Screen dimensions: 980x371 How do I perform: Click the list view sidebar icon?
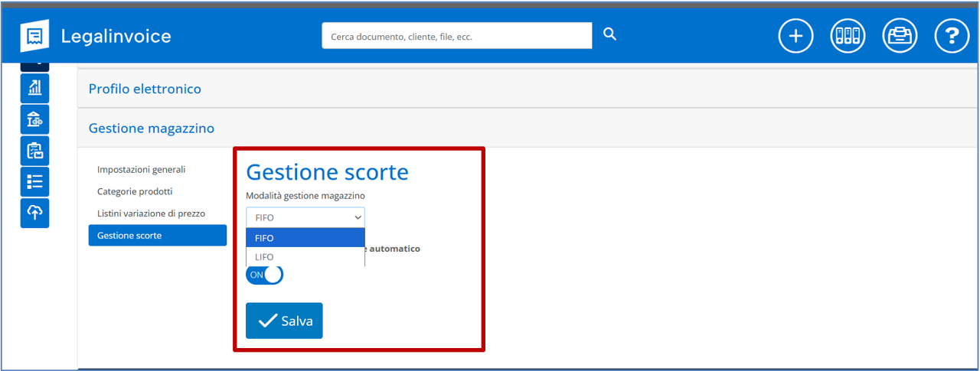click(35, 182)
